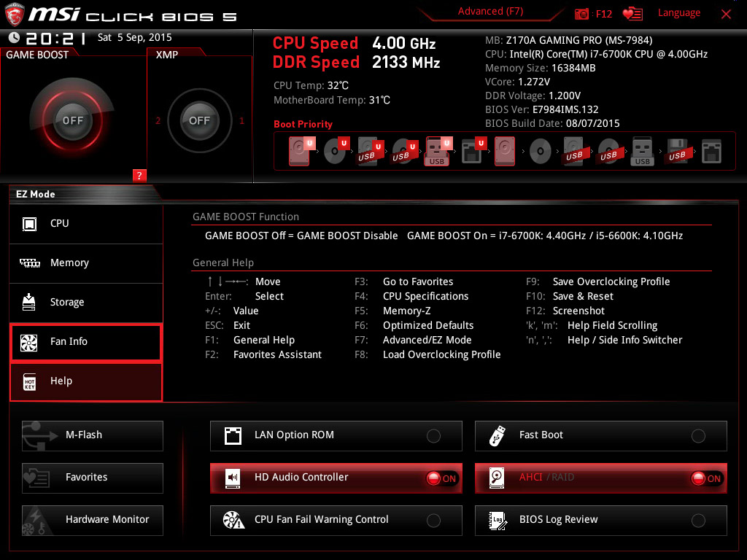Select the legacy CD/DVD icon without UEFI badge
This screenshot has height=560, width=747.
tap(541, 152)
